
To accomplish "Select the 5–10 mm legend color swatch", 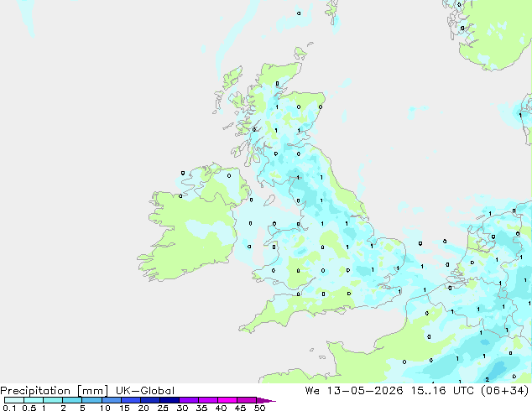I will pos(91,400).
